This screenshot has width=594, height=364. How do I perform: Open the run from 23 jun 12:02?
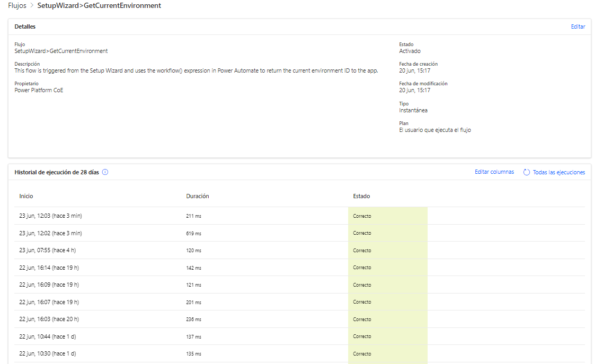(49, 233)
